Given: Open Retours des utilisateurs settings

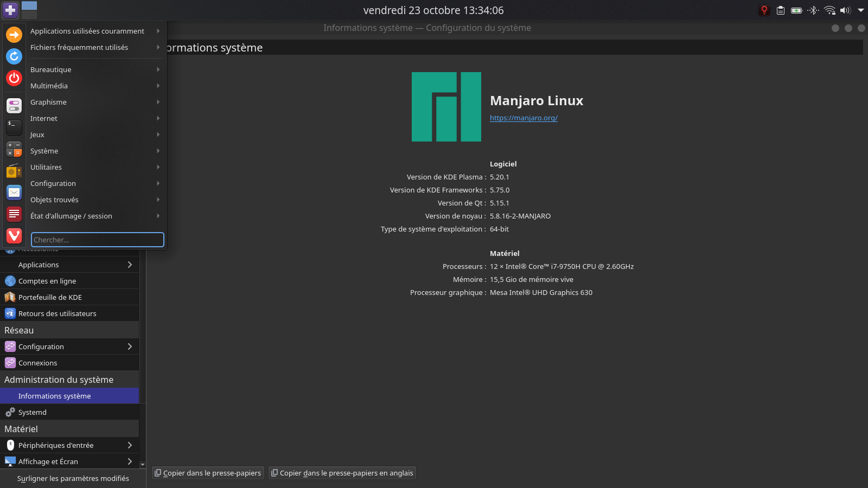Looking at the screenshot, I should click(69, 313).
